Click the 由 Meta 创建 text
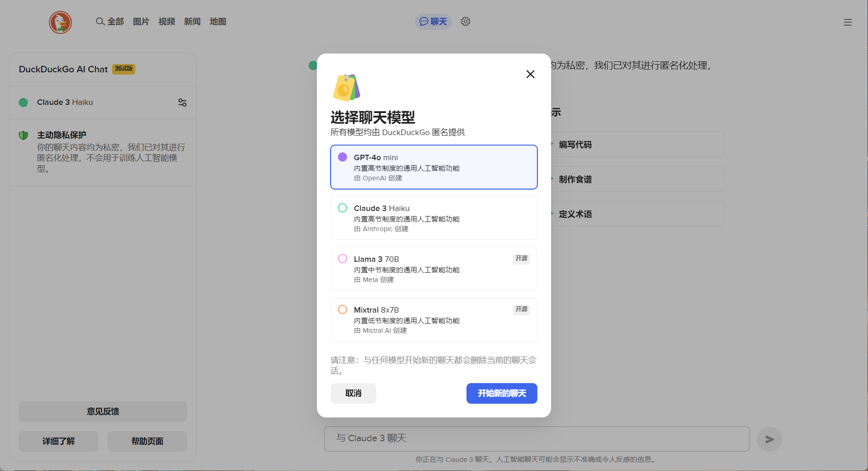868x471 pixels. 374,280
